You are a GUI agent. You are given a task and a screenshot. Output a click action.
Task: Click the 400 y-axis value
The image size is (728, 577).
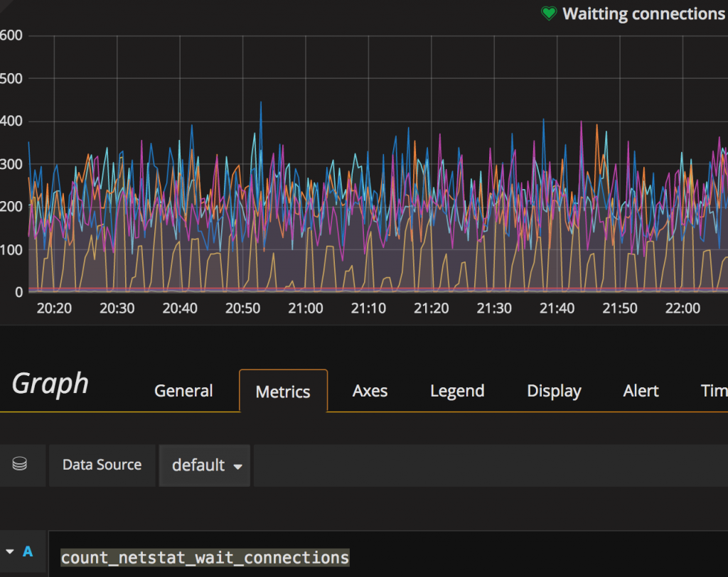coord(11,122)
